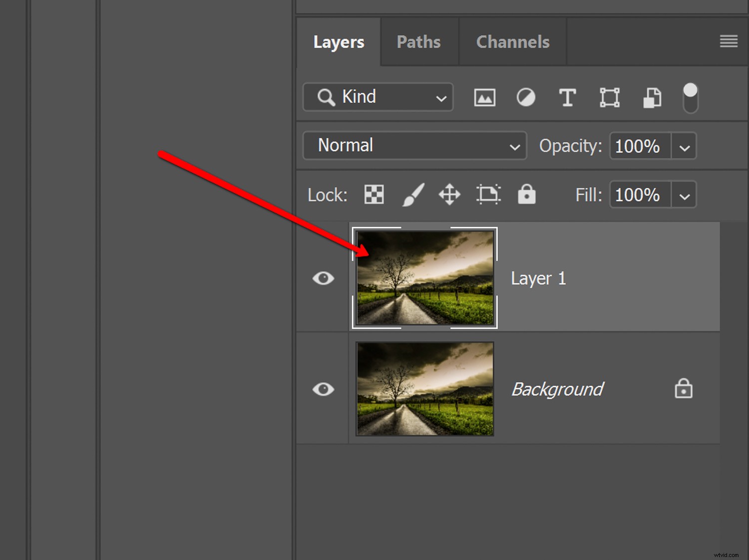Lock transparent pixels on Layer 1
Viewport: 749px width, 560px height.
point(373,195)
